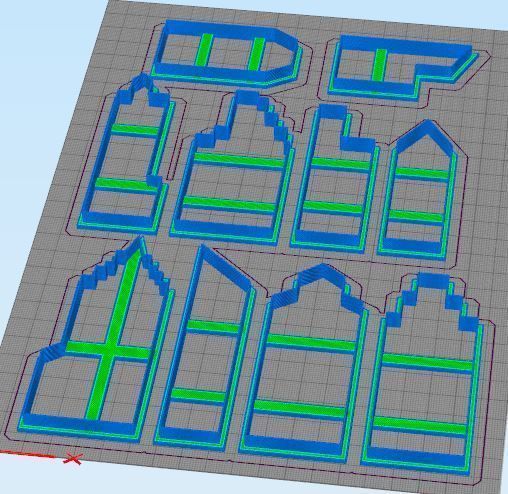Viewport: 508px width, 494px height.
Task: Click the red X origin marker
Action: [73, 458]
